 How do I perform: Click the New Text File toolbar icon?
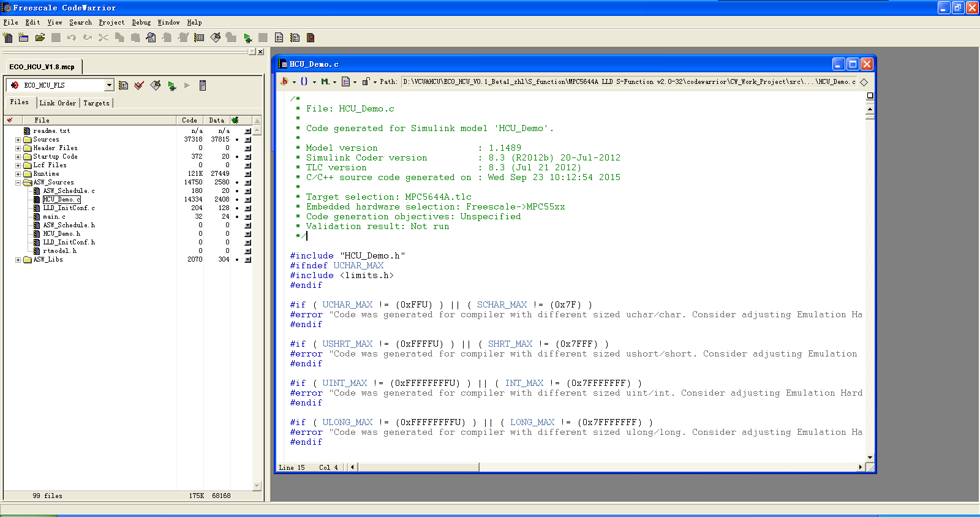point(8,38)
